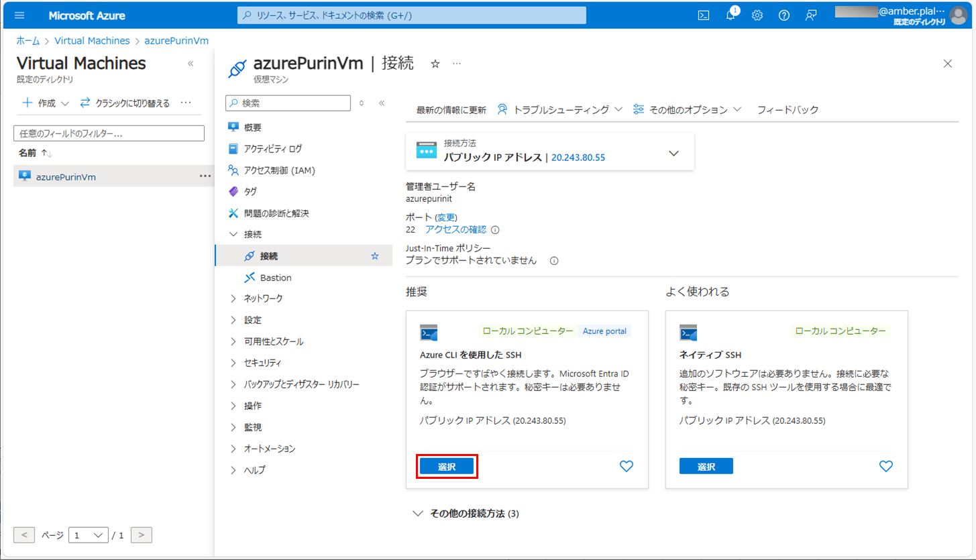Image resolution: width=976 pixels, height=560 pixels.
Task: Go to next page arrow button
Action: [142, 535]
